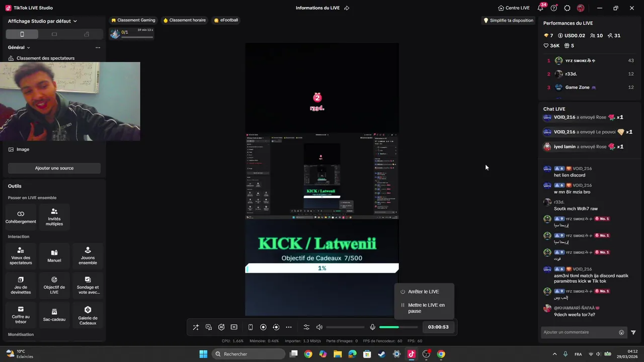Open File Explorer from the taskbar
644x362 pixels.
point(338,354)
